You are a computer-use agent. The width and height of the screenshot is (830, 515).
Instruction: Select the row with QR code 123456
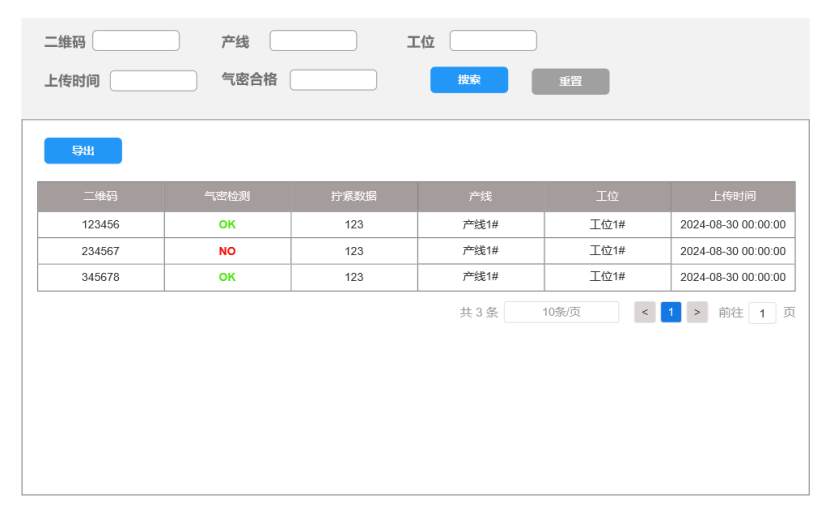tap(101, 225)
